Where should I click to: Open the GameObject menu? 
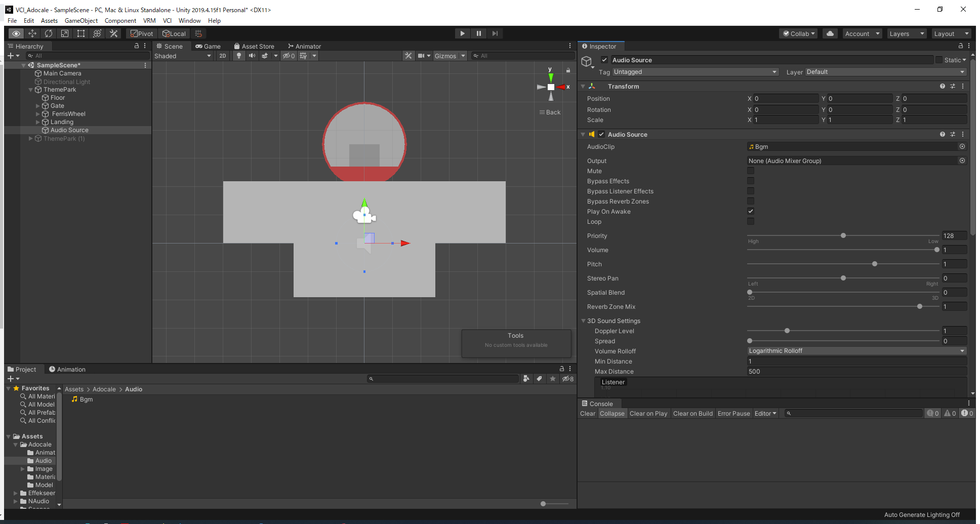click(81, 21)
